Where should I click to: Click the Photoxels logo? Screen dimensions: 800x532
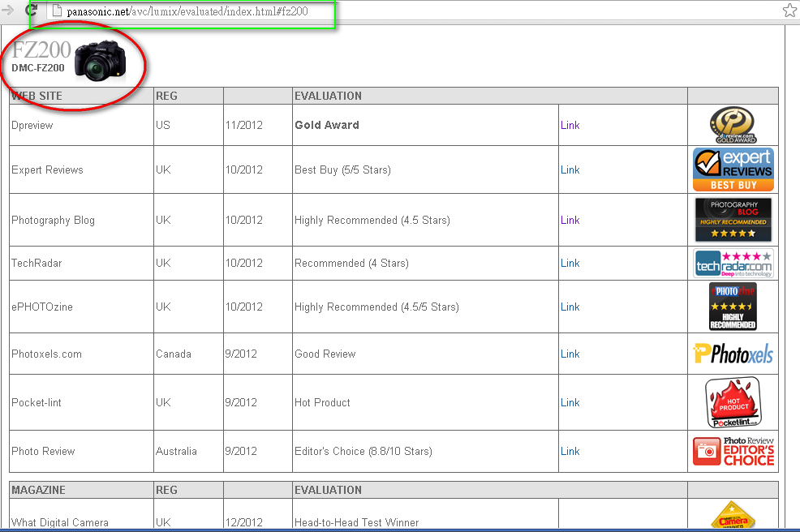[x=733, y=354]
